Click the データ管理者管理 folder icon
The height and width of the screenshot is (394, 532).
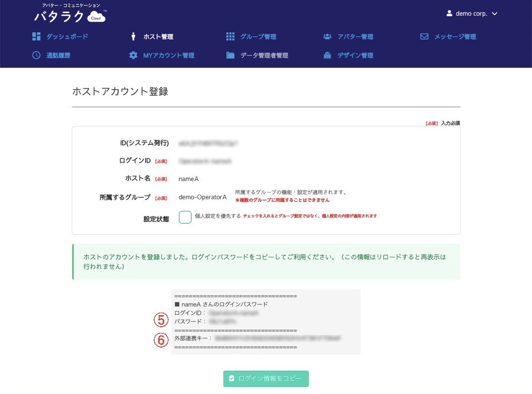[230, 55]
